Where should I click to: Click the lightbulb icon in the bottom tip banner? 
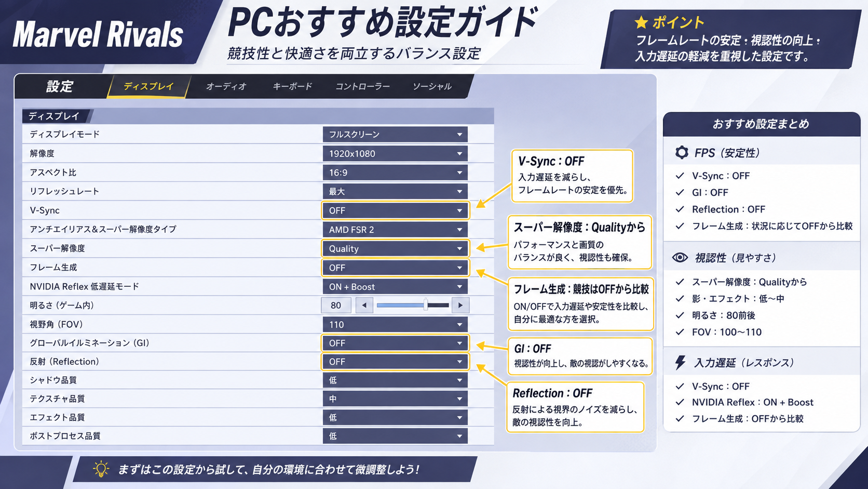[x=101, y=469]
